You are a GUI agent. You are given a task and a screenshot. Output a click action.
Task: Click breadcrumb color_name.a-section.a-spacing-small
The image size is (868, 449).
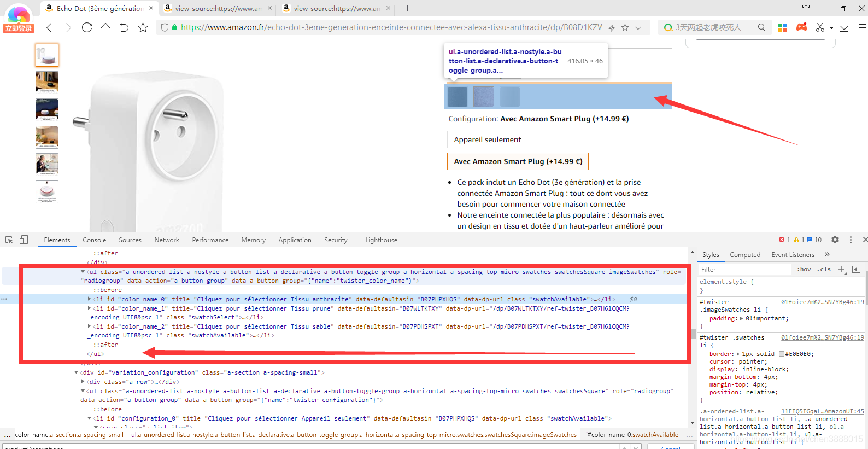point(69,435)
